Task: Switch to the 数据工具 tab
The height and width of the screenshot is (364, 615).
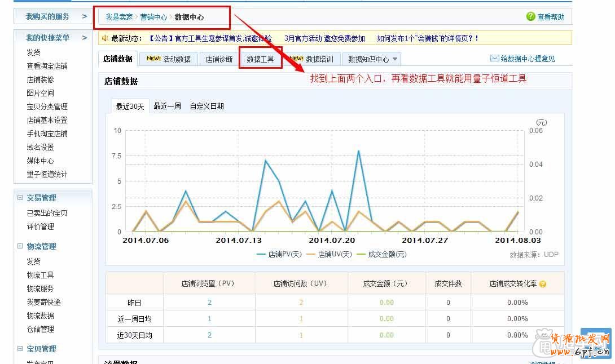Action: [260, 59]
